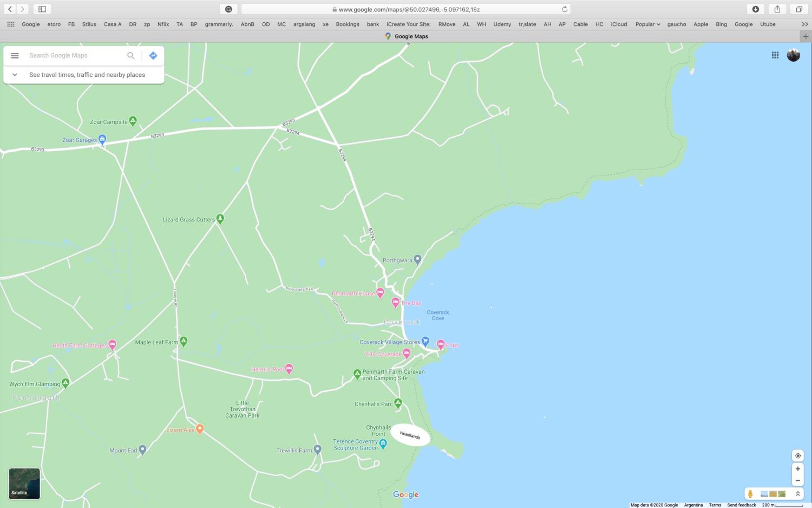The width and height of the screenshot is (812, 508).
Task: Pick up the Street View pegman
Action: (750, 494)
